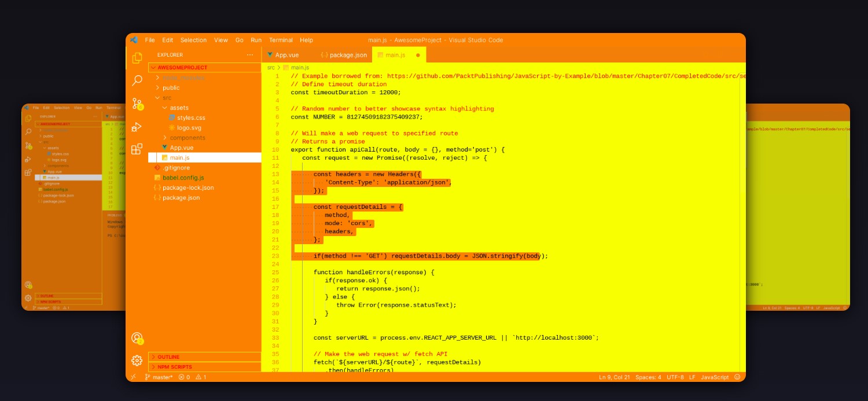
Task: Open babel.config.js in the explorer
Action: point(205,178)
